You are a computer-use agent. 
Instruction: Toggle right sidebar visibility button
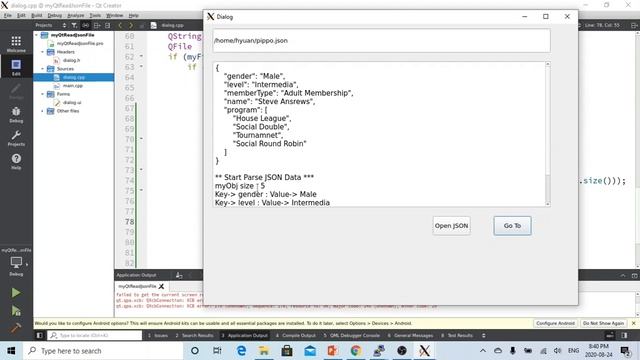[x=624, y=336]
